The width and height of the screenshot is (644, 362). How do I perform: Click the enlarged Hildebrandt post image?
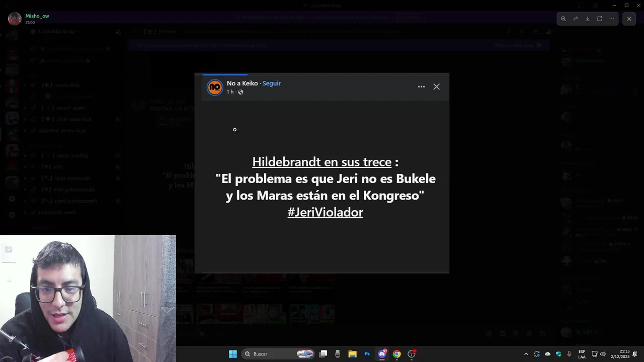(x=322, y=173)
